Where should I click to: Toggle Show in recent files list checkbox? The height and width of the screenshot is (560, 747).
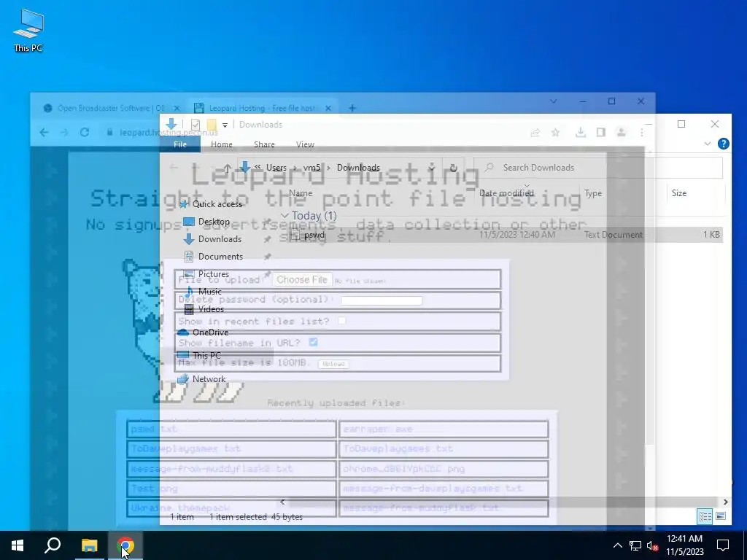[x=341, y=321]
